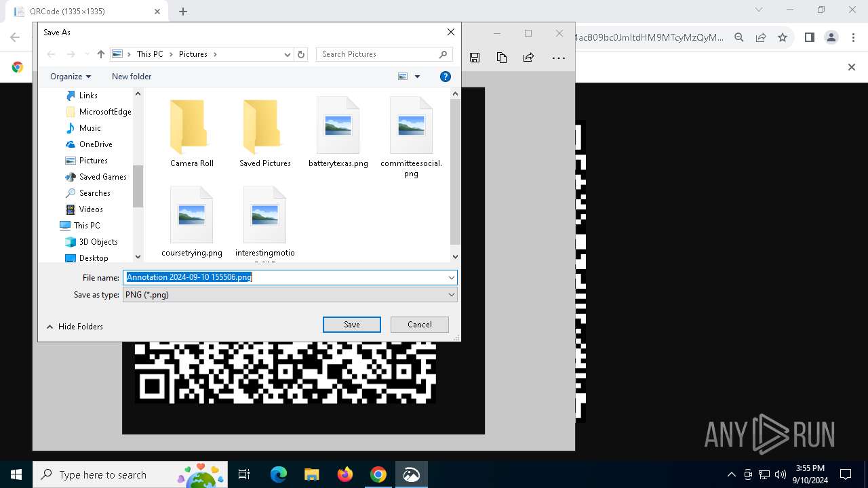
Task: Toggle Chrome side panel icon
Action: [x=810, y=37]
